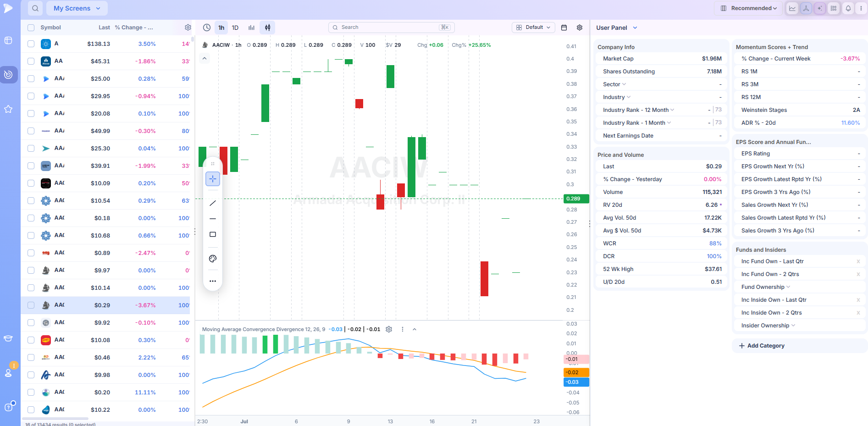This screenshot has width=868, height=426.
Task: Select the rectangle drawing tool
Action: pos(213,234)
